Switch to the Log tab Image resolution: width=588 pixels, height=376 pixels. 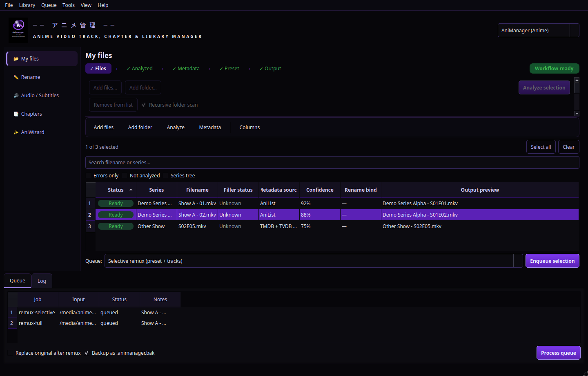point(42,281)
